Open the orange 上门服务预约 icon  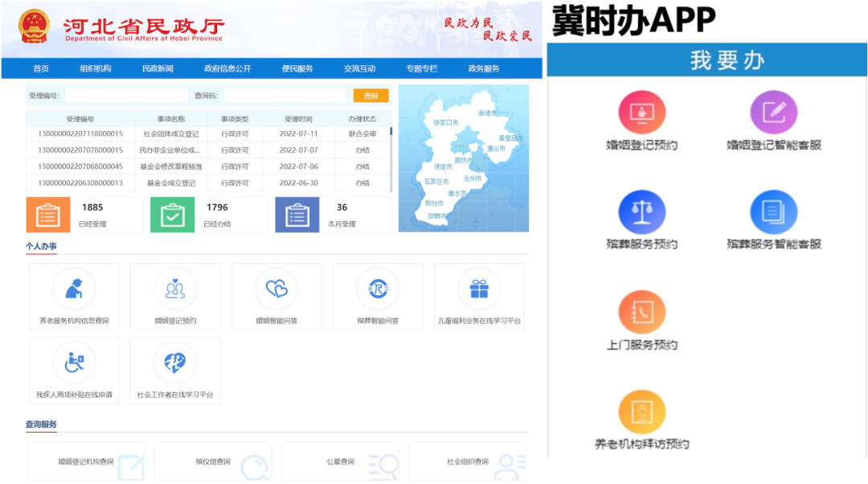pyautogui.click(x=641, y=313)
